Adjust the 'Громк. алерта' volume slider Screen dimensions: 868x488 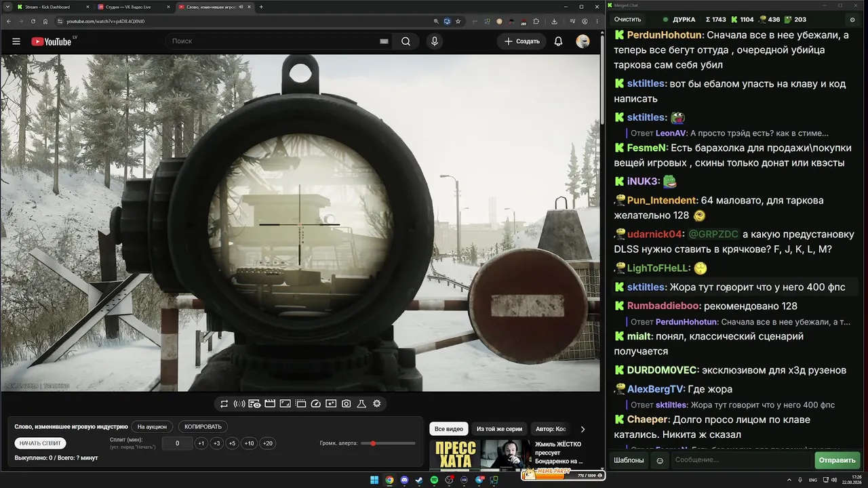tap(388, 443)
